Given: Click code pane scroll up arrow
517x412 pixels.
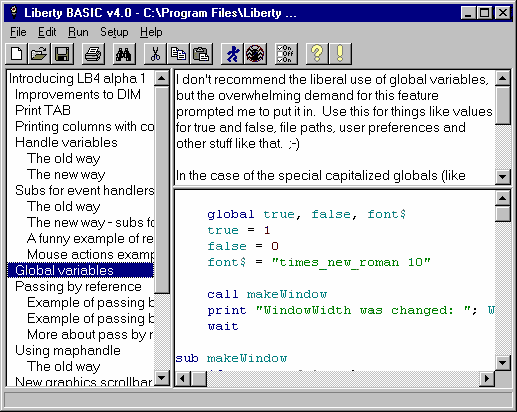Looking at the screenshot, I should (x=502, y=198).
